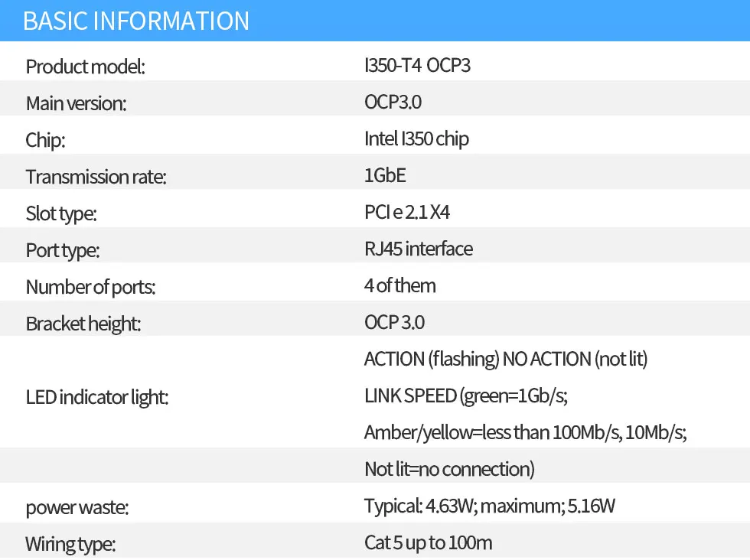Click the I350-T4 OCP3 model value
This screenshot has height=560, width=750.
point(417,66)
